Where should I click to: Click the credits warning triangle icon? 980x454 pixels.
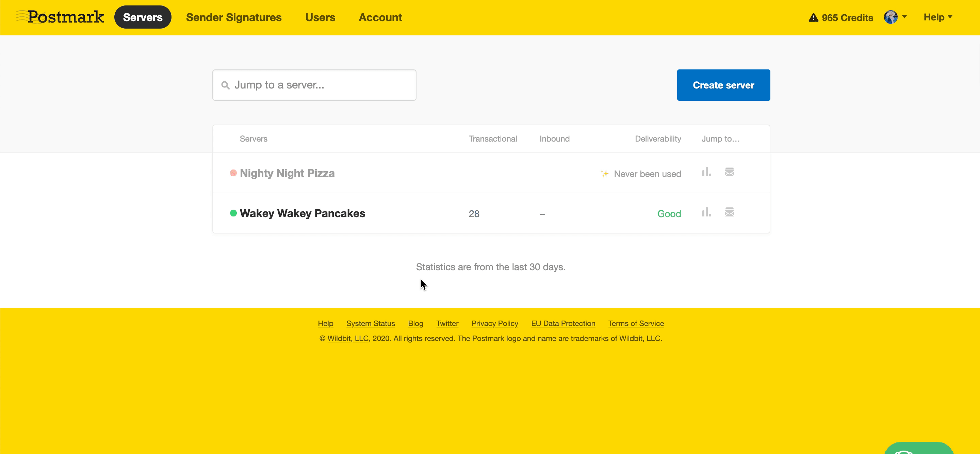click(x=813, y=17)
